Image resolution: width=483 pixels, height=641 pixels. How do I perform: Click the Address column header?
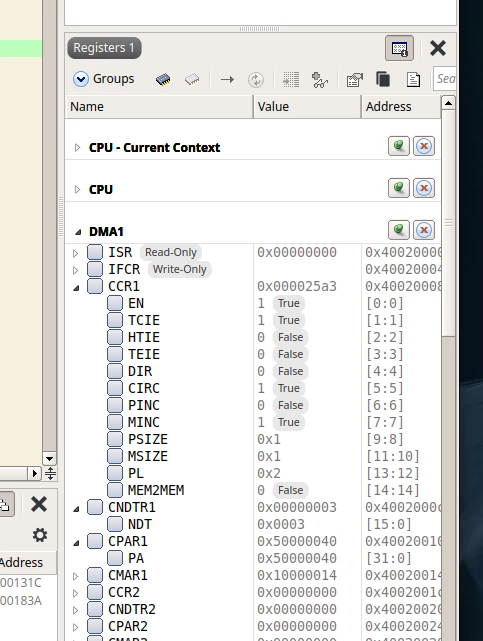401,107
